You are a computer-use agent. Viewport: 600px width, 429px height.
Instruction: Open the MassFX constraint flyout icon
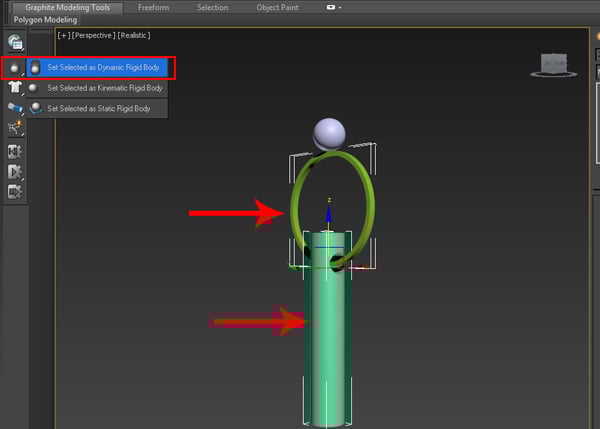tap(15, 108)
